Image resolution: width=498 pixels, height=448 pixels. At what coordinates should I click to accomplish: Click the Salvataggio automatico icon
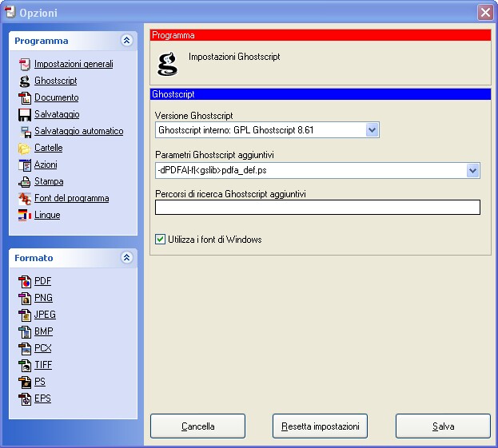click(25, 131)
